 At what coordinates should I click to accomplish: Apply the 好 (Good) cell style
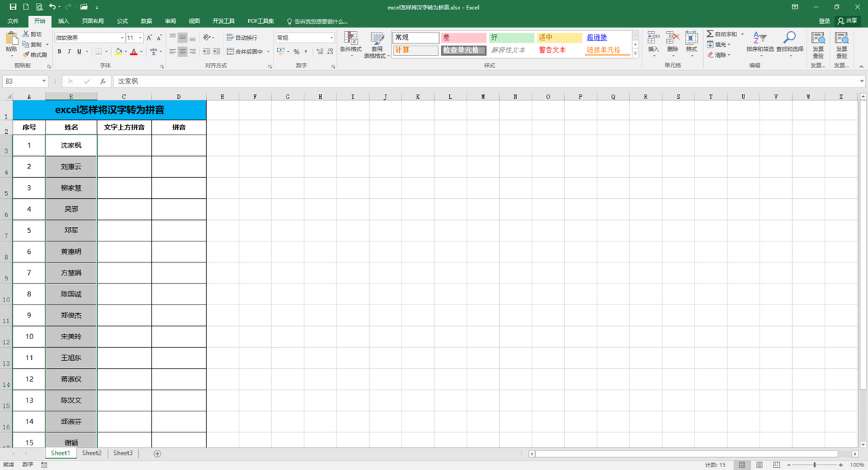click(511, 37)
